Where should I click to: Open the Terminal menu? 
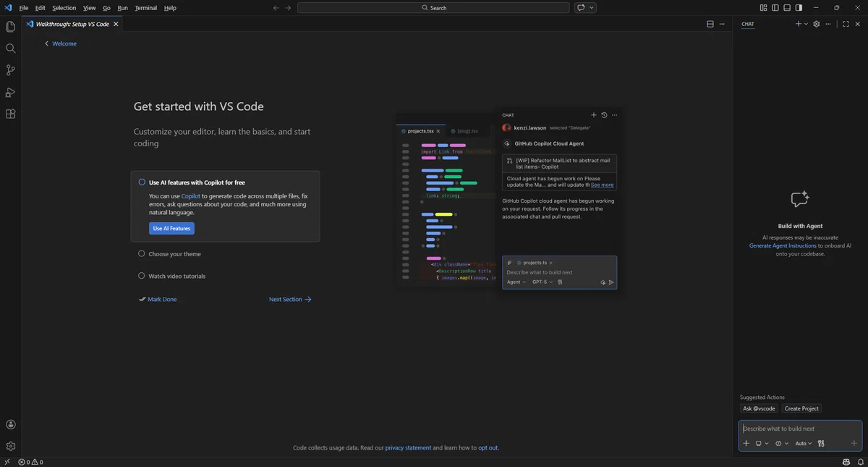click(145, 8)
